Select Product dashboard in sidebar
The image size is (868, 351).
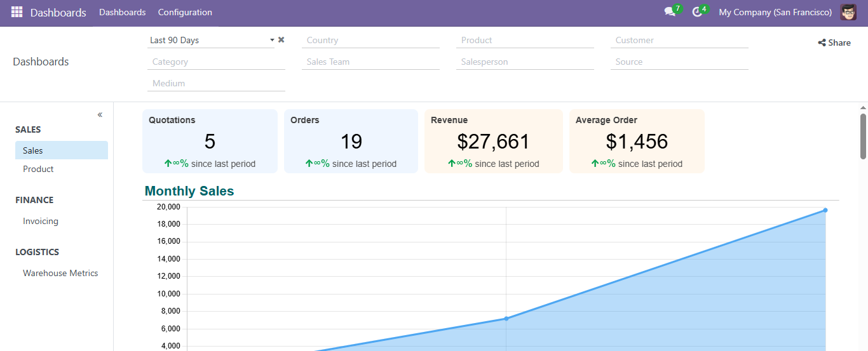coord(38,169)
